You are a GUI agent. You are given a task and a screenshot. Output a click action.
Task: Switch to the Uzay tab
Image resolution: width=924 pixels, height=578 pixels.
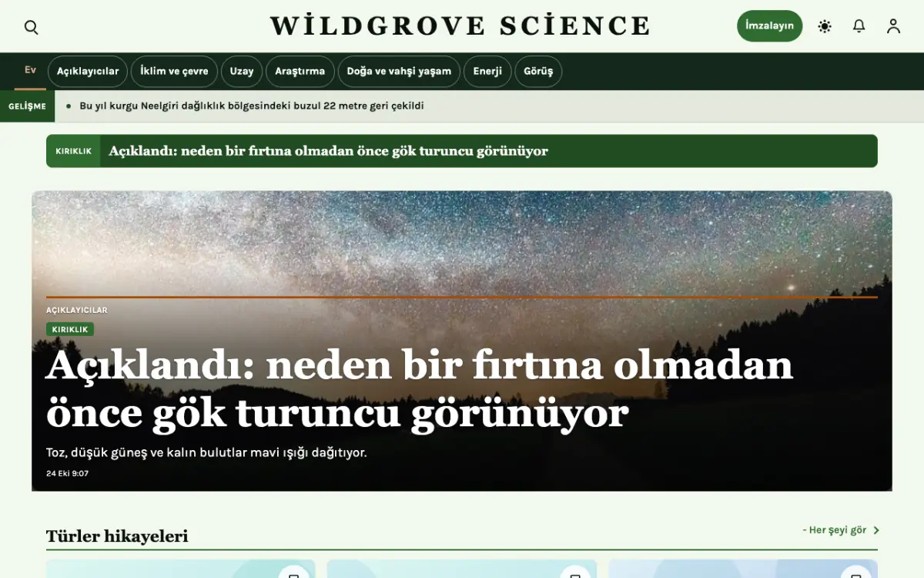point(242,71)
